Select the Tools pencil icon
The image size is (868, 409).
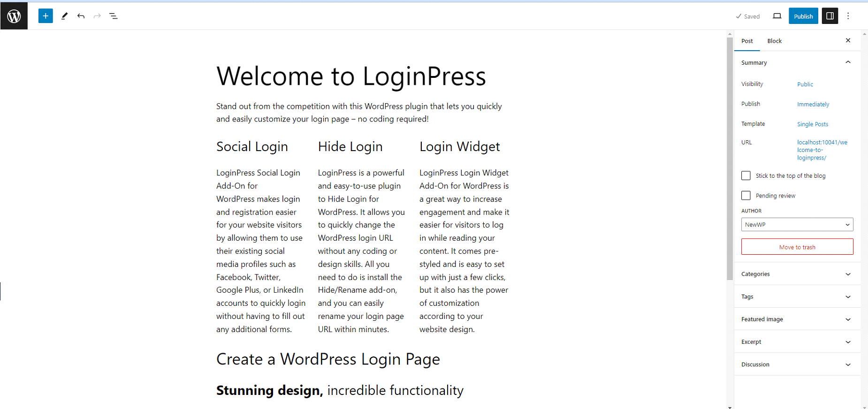(x=64, y=16)
